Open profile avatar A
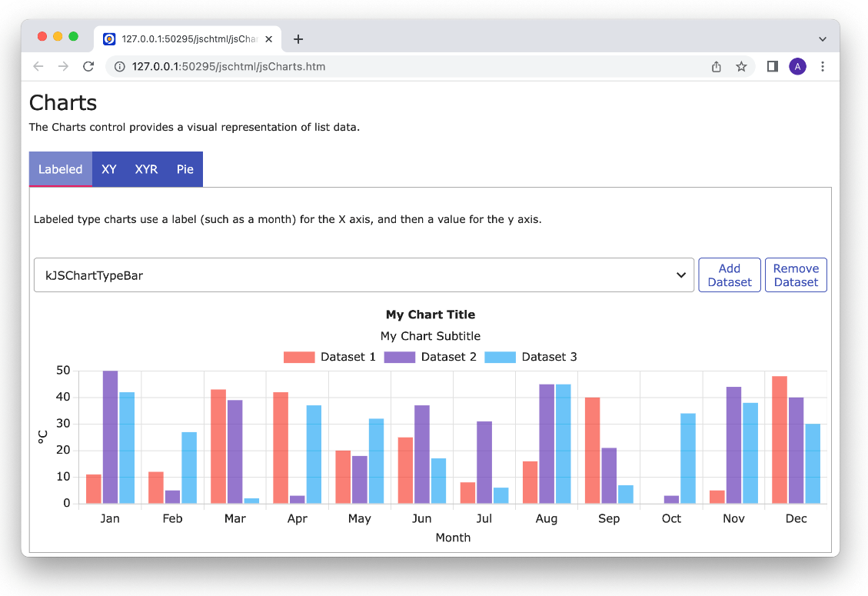 coord(798,66)
